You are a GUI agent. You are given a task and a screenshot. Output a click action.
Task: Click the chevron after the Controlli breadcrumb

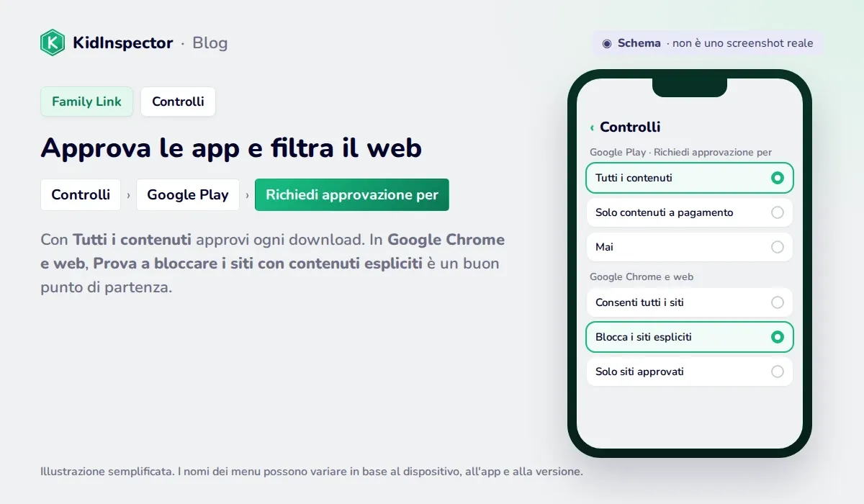(128, 195)
